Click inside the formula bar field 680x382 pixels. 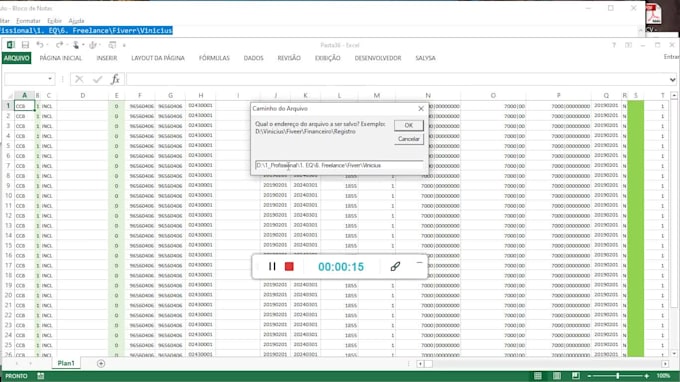[397, 79]
